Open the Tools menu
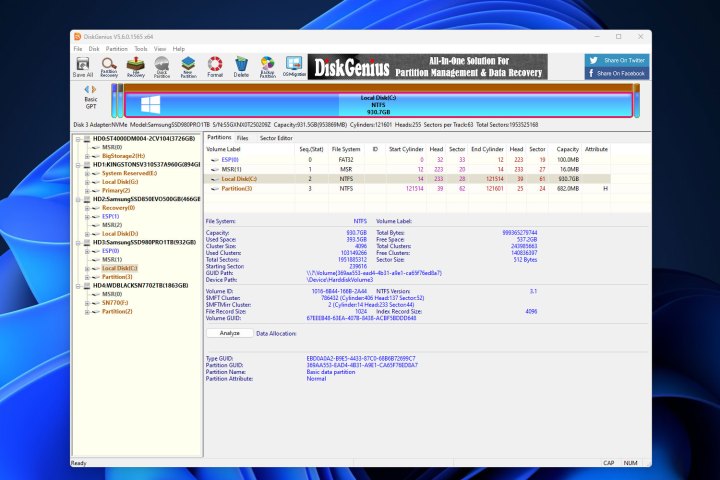This screenshot has height=480, width=720. [141, 48]
